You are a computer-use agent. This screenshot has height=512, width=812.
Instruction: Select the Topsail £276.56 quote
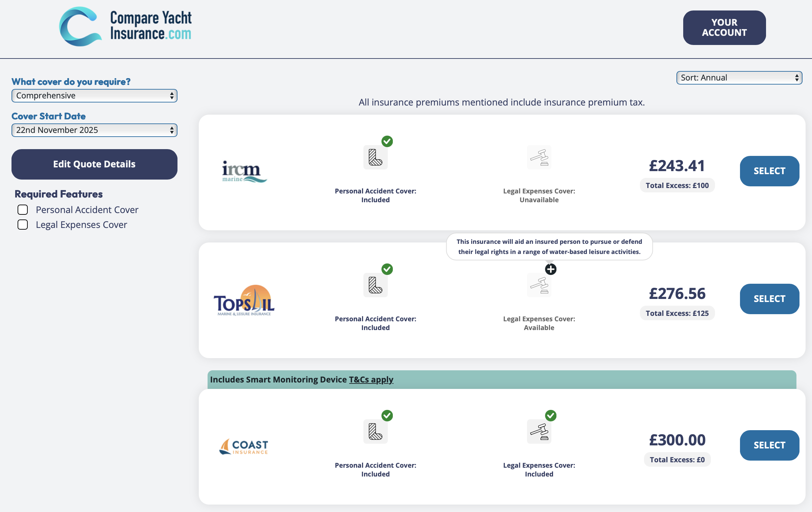(769, 299)
